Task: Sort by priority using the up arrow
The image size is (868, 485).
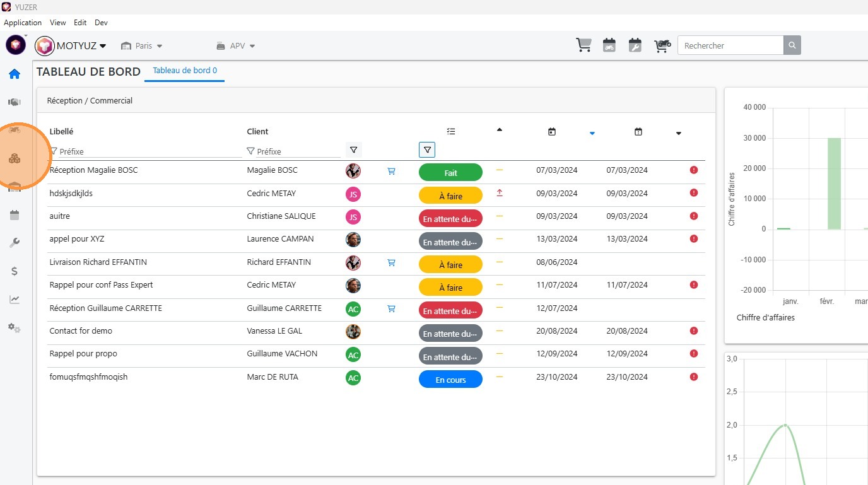Action: [500, 130]
